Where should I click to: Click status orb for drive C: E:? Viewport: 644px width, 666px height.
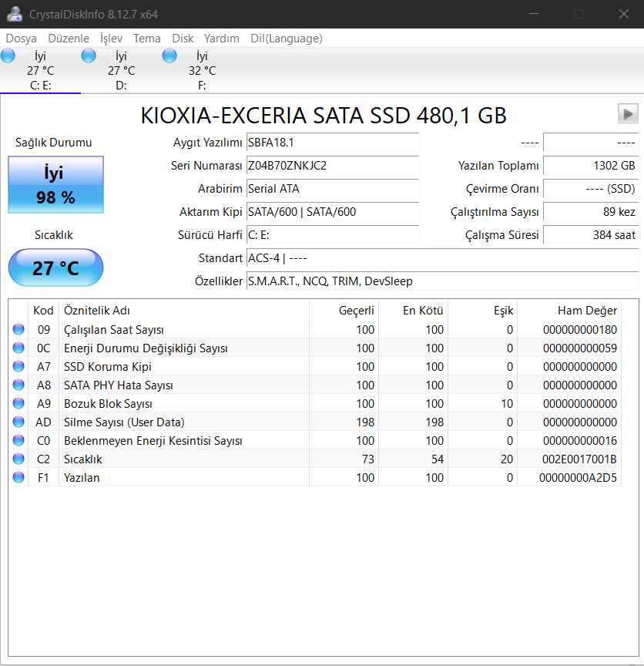(8, 55)
